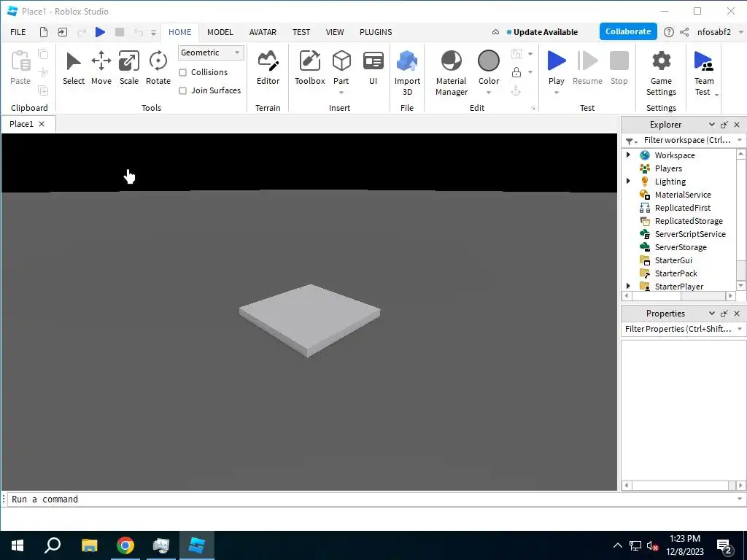The height and width of the screenshot is (560, 747).
Task: Select MaterialService in Explorer
Action: pos(683,194)
